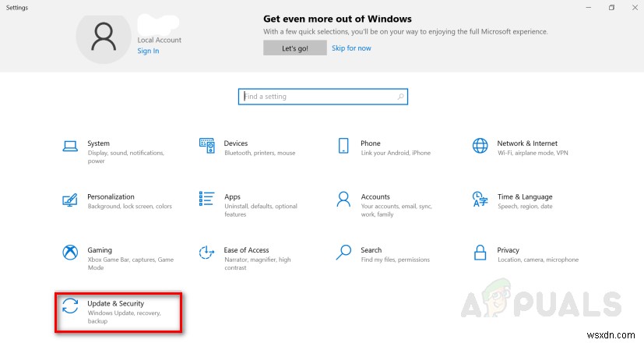Screen dimensions: 644x343
Task: Click 'Location, camera, microphone' description
Action: [538, 260]
